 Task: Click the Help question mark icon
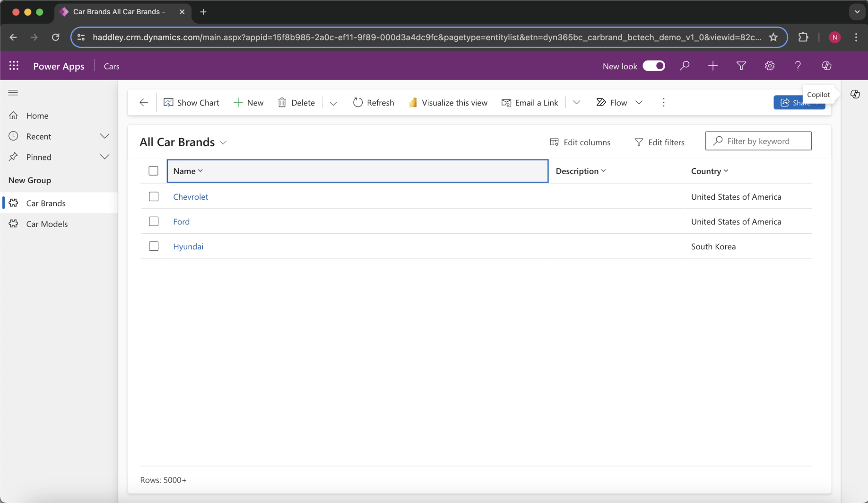tap(798, 66)
